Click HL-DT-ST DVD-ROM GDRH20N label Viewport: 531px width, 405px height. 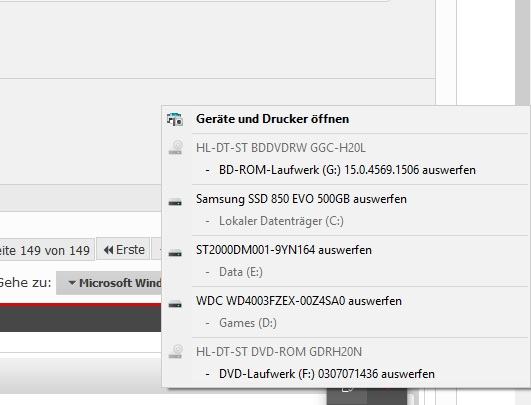pyautogui.click(x=279, y=352)
